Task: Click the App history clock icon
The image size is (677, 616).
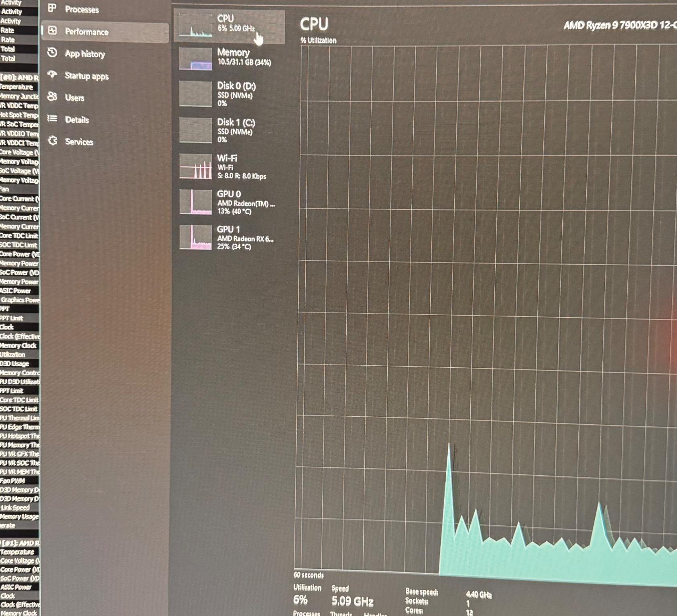Action: pyautogui.click(x=53, y=53)
